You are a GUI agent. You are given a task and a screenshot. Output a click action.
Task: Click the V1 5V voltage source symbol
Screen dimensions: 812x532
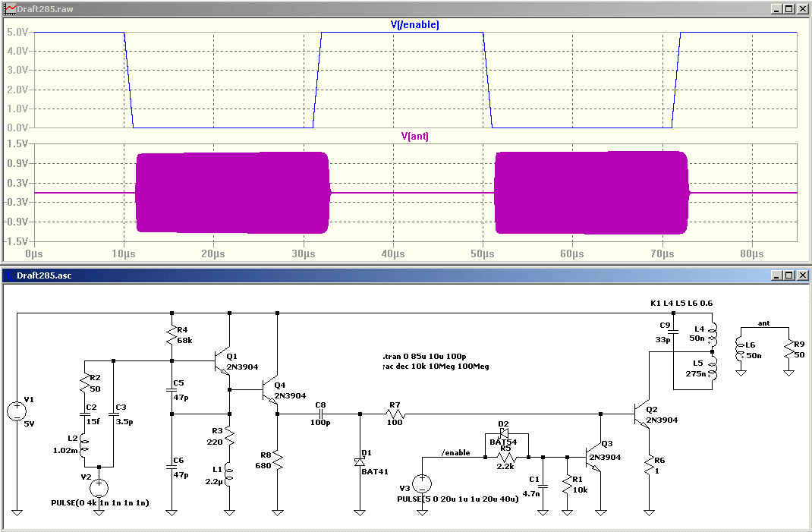17,411
